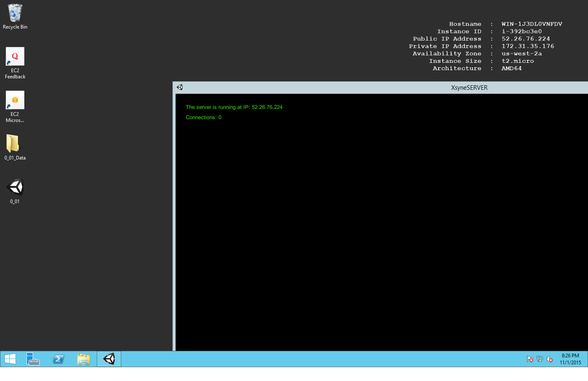Select the 0_01 Unity executable icon
588x381 pixels.
pyautogui.click(x=15, y=191)
